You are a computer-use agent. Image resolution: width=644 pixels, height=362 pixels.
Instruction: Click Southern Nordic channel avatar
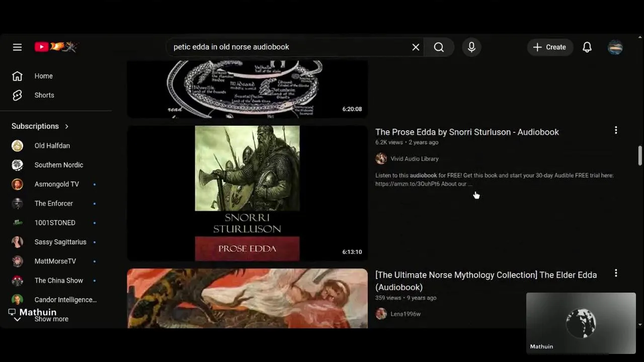point(17,165)
